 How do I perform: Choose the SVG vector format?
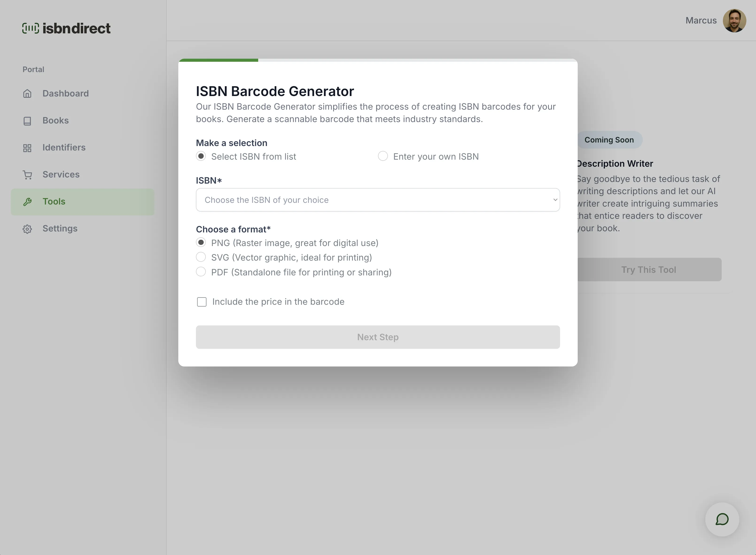pos(201,257)
